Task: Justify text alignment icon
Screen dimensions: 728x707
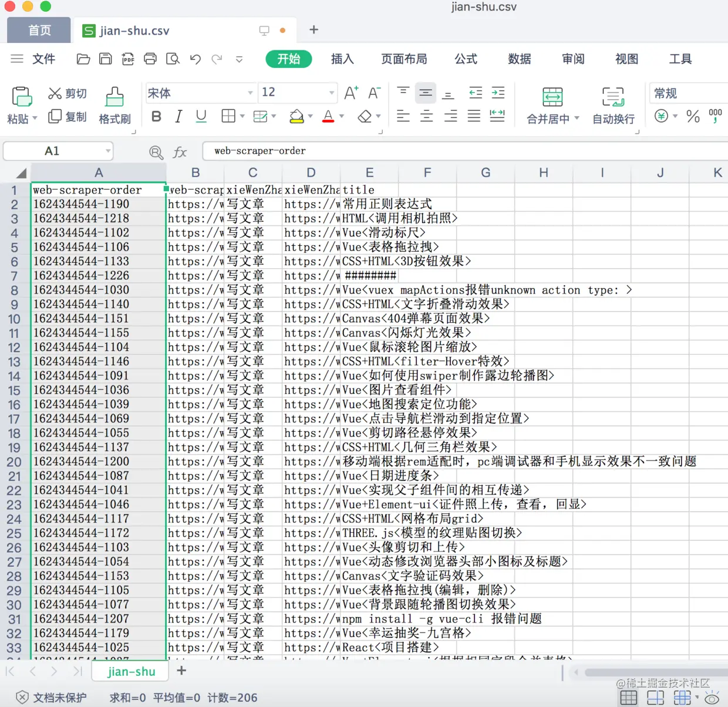Action: 474,116
